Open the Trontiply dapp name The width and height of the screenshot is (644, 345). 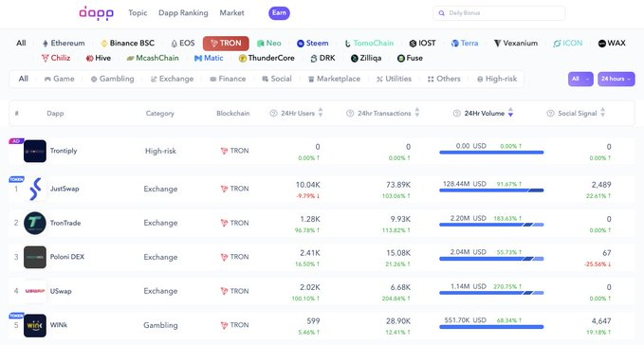click(x=64, y=151)
